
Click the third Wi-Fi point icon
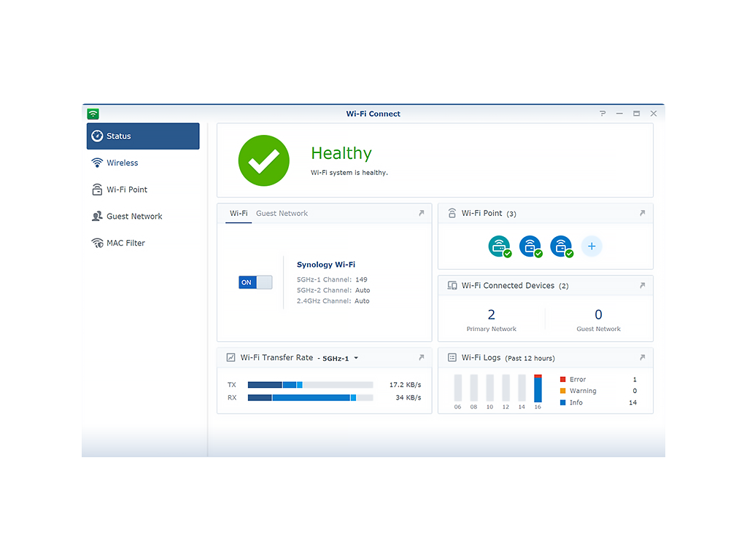[x=561, y=246]
